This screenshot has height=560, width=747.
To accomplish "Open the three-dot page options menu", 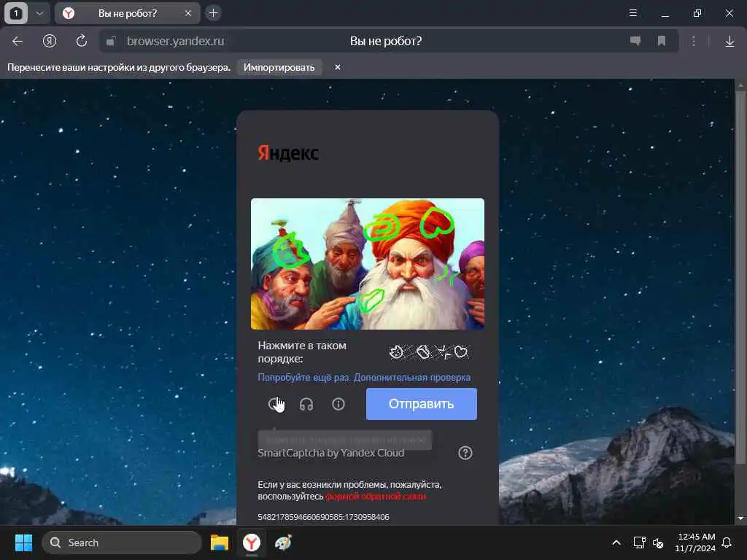I will 694,42.
